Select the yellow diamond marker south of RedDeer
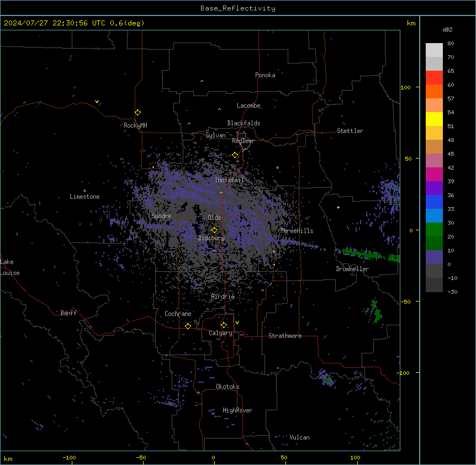The width and height of the screenshot is (476, 465). click(235, 155)
